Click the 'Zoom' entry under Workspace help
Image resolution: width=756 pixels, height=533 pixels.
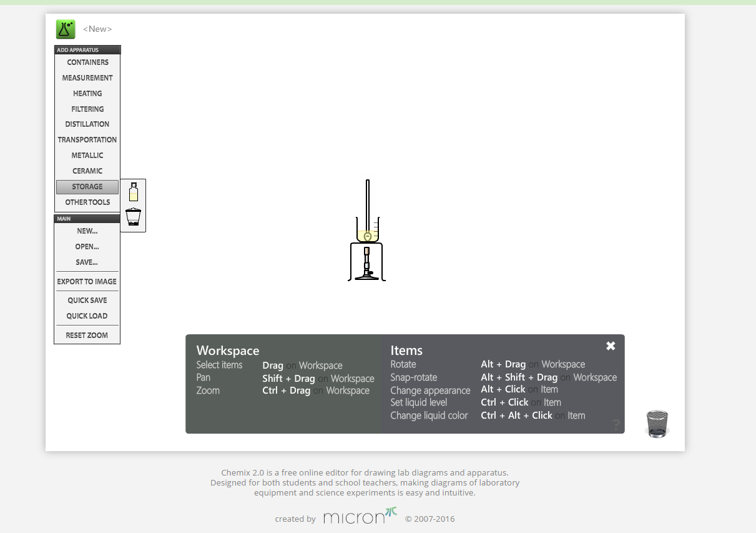pyautogui.click(x=208, y=391)
